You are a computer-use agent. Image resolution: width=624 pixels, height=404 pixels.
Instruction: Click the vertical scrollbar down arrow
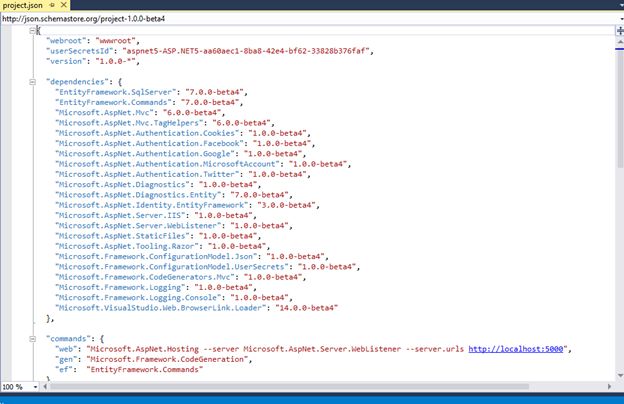pos(620,375)
